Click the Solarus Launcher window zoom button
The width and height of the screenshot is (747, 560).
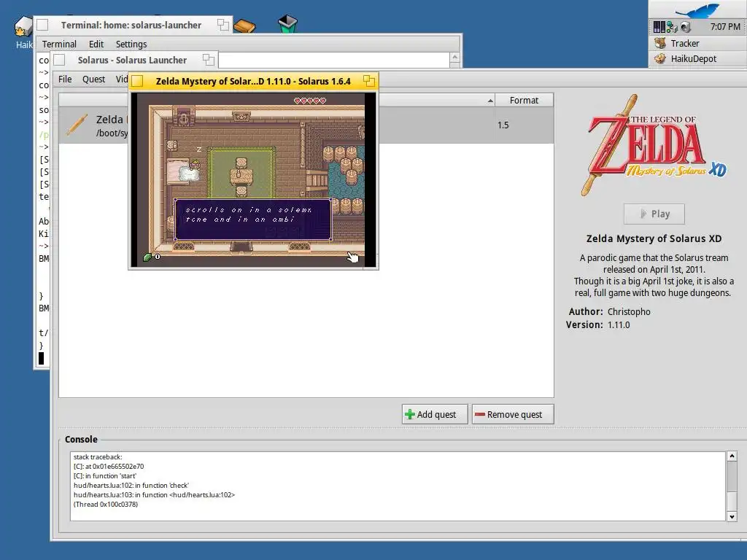[208, 60]
